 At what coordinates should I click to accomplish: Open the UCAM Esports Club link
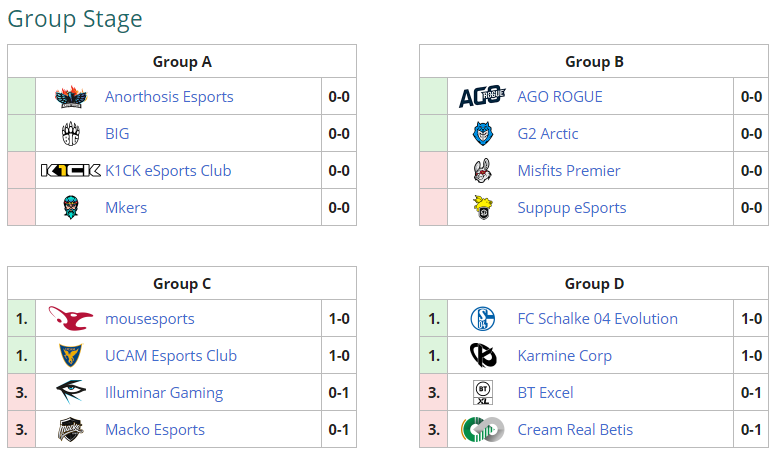[170, 356]
